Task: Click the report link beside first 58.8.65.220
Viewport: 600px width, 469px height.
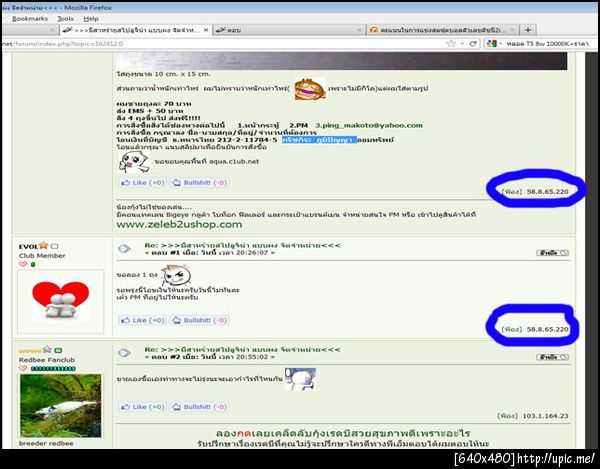Action: click(512, 192)
